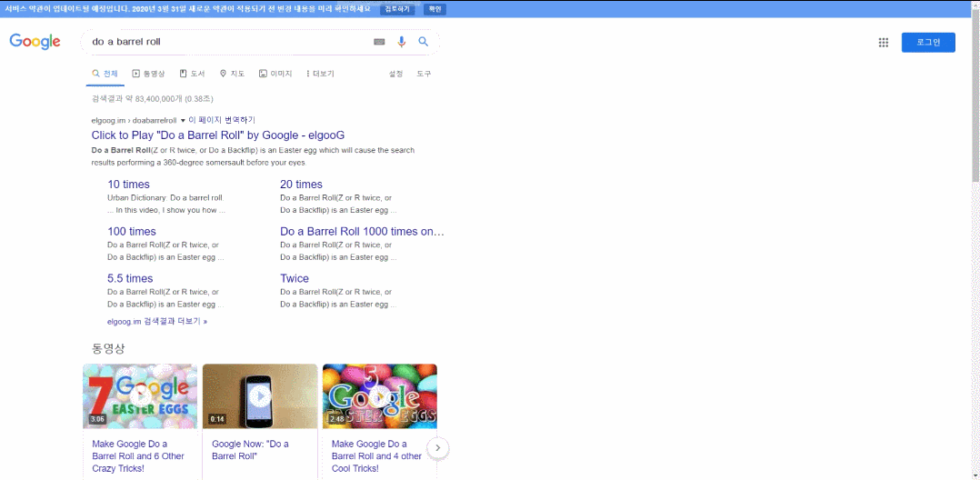Screen dimensions: 980x480
Task: Click the page vertical scrollbar thumb
Action: [975, 97]
